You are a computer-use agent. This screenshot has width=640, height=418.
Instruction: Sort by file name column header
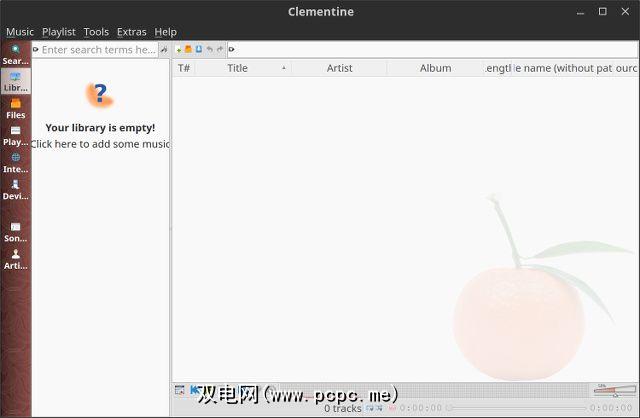(563, 68)
